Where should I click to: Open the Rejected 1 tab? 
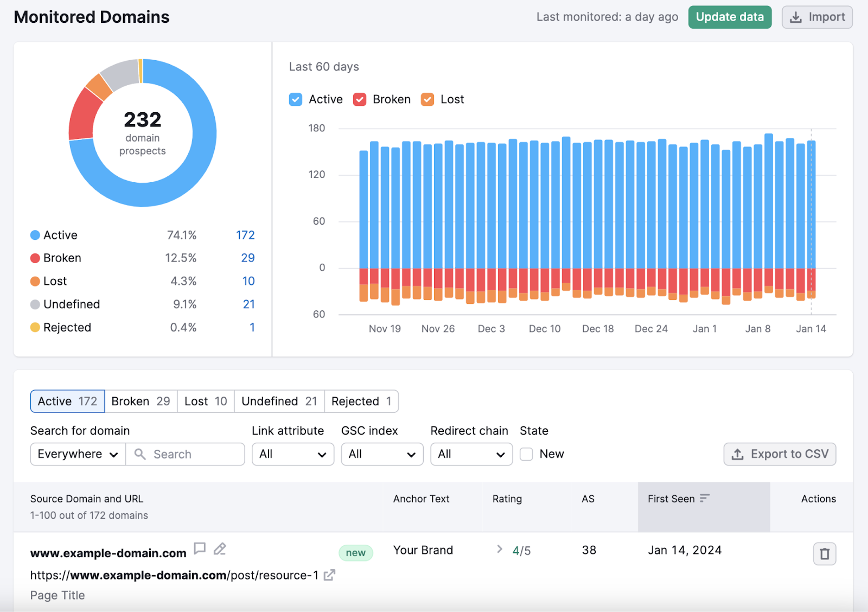pyautogui.click(x=361, y=401)
